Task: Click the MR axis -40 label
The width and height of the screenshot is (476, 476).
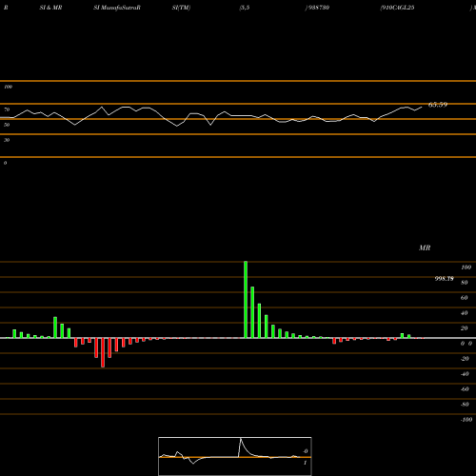Action: [465, 374]
